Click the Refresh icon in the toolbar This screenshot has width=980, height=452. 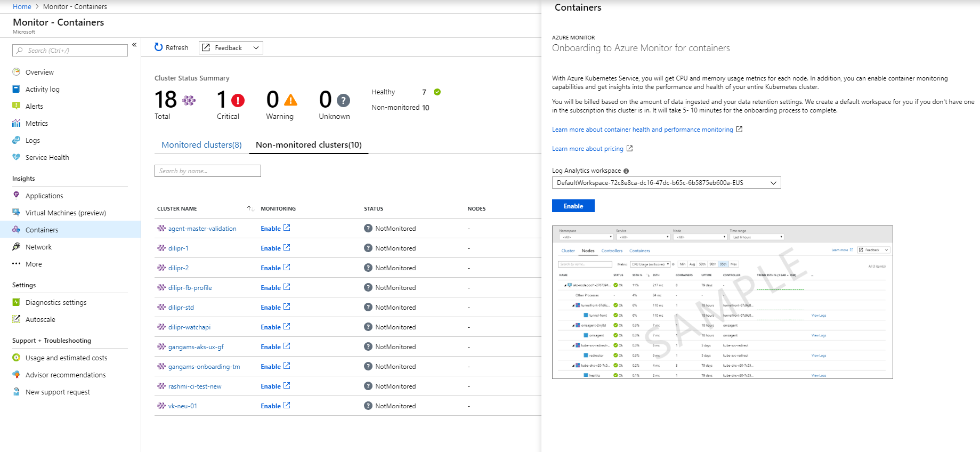(x=158, y=47)
